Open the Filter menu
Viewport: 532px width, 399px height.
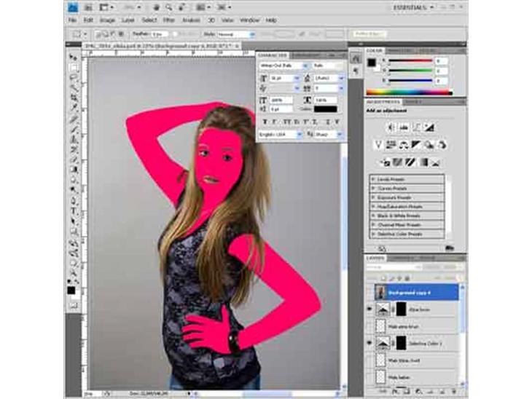[x=169, y=20]
